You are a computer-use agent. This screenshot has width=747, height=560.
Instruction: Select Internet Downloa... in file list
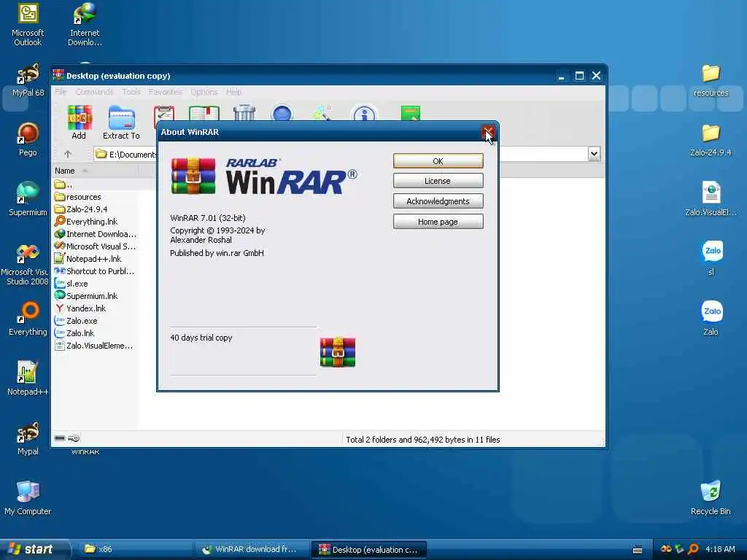pos(96,234)
